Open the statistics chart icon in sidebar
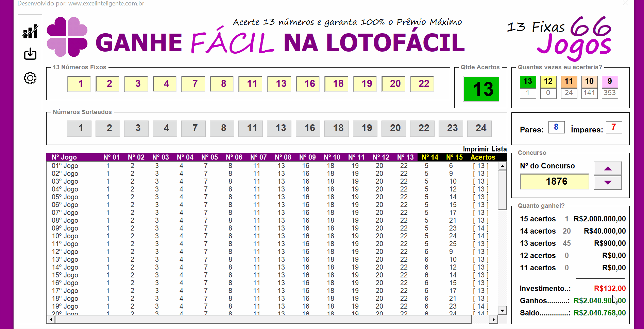Screen dimensions: 644x329 point(30,32)
